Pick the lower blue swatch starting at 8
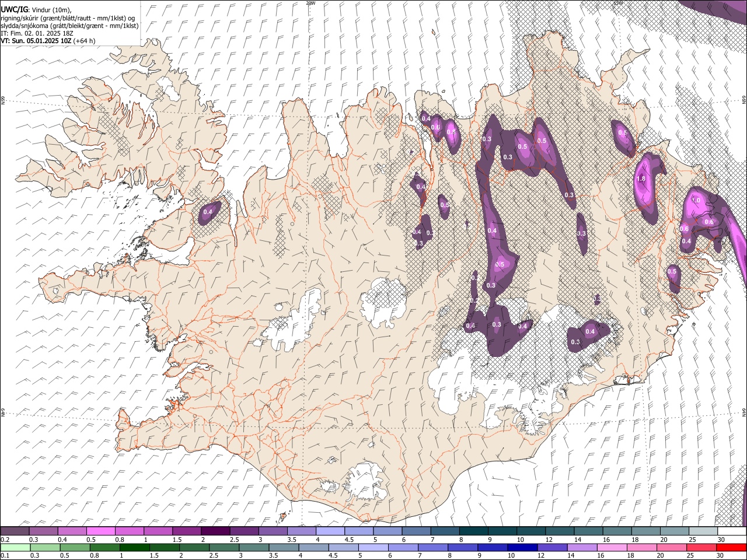The height and width of the screenshot is (560, 747). 463,548
